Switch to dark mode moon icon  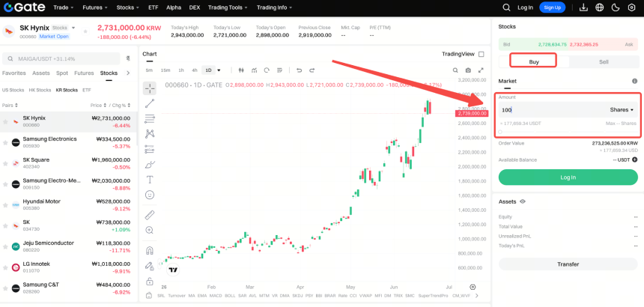(616, 7)
